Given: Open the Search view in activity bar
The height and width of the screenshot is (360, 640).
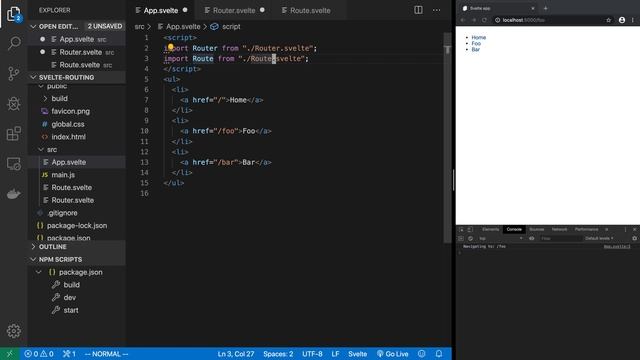Looking at the screenshot, I should point(14,43).
